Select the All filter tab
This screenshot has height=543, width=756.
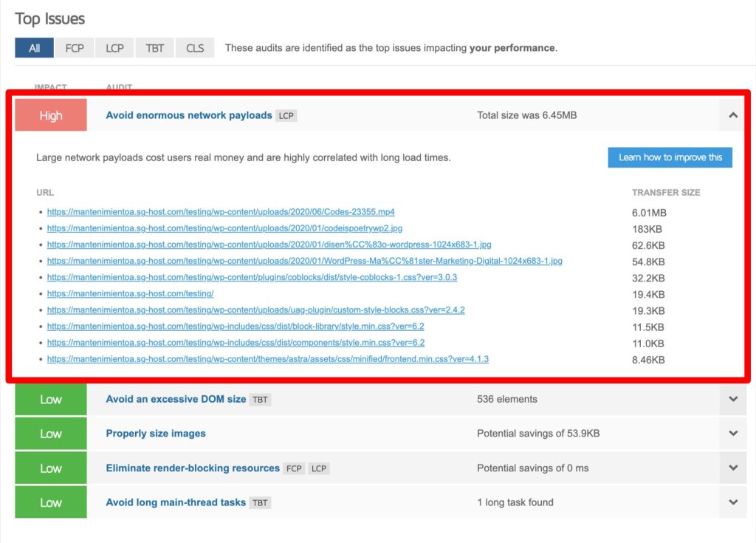tap(34, 48)
